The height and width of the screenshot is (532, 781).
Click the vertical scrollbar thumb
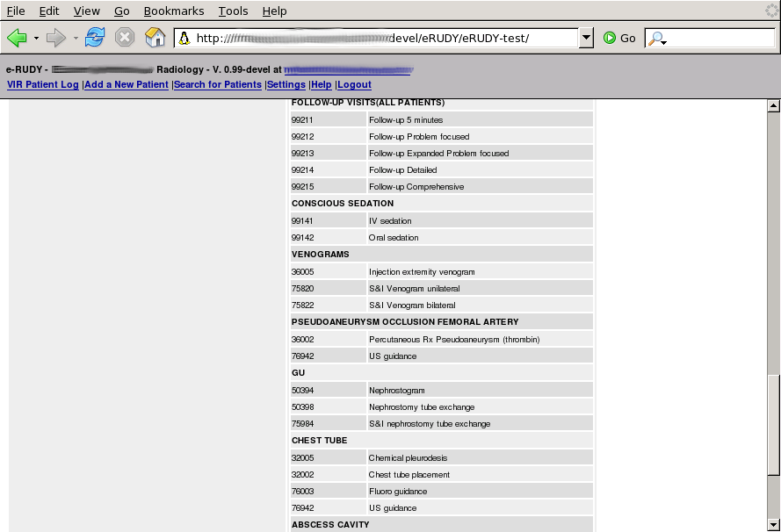(x=773, y=425)
